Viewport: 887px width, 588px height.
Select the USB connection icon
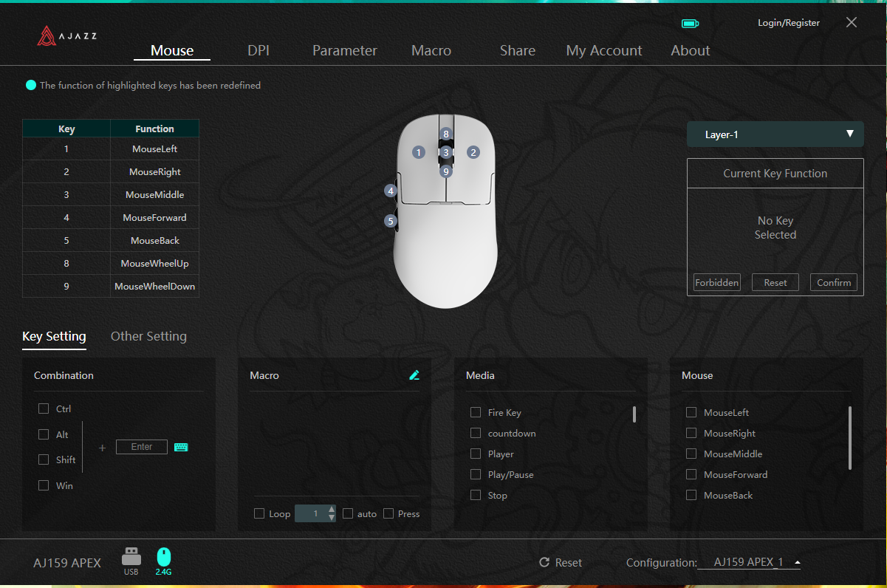(131, 561)
